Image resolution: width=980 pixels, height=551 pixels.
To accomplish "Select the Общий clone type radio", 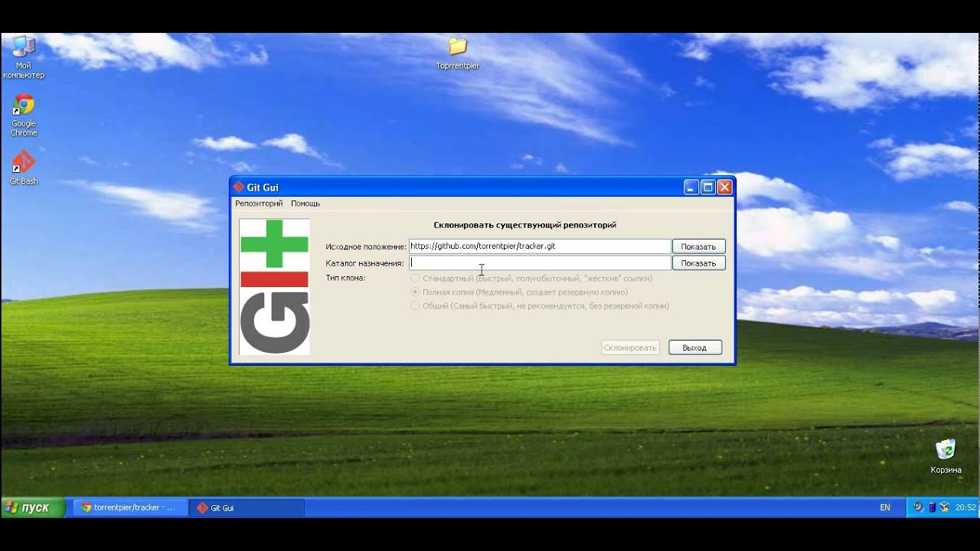I will (416, 306).
